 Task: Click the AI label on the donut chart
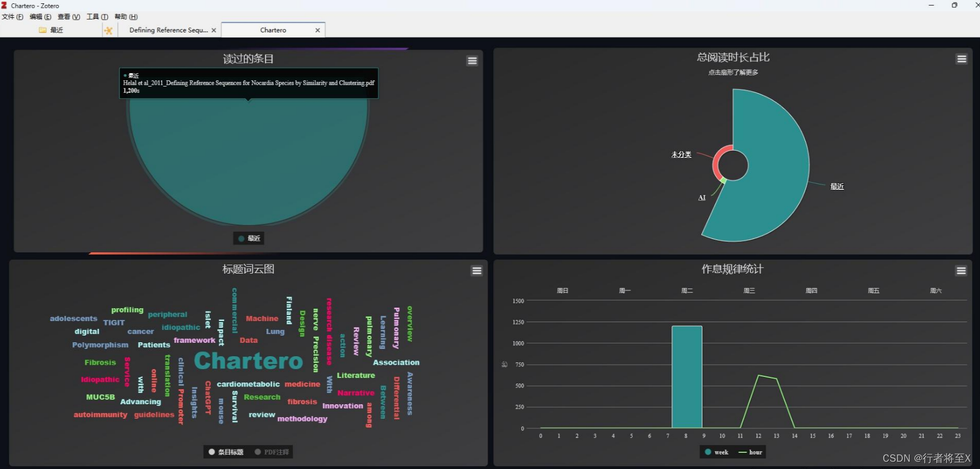702,198
